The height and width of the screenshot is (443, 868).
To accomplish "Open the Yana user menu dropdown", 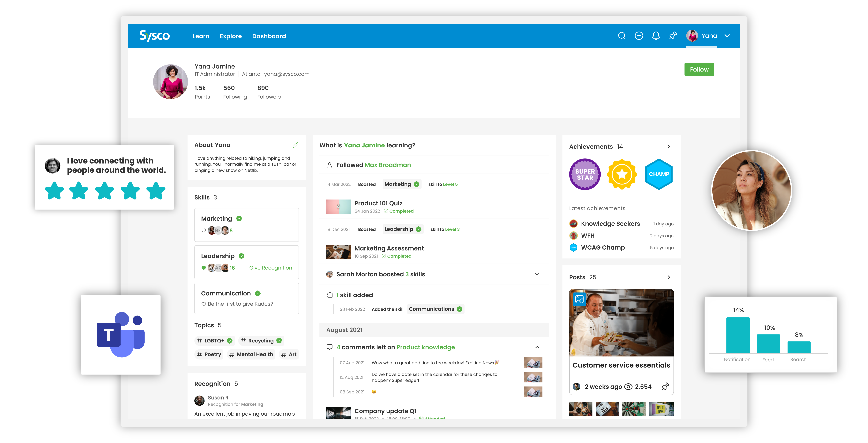I will tap(727, 36).
